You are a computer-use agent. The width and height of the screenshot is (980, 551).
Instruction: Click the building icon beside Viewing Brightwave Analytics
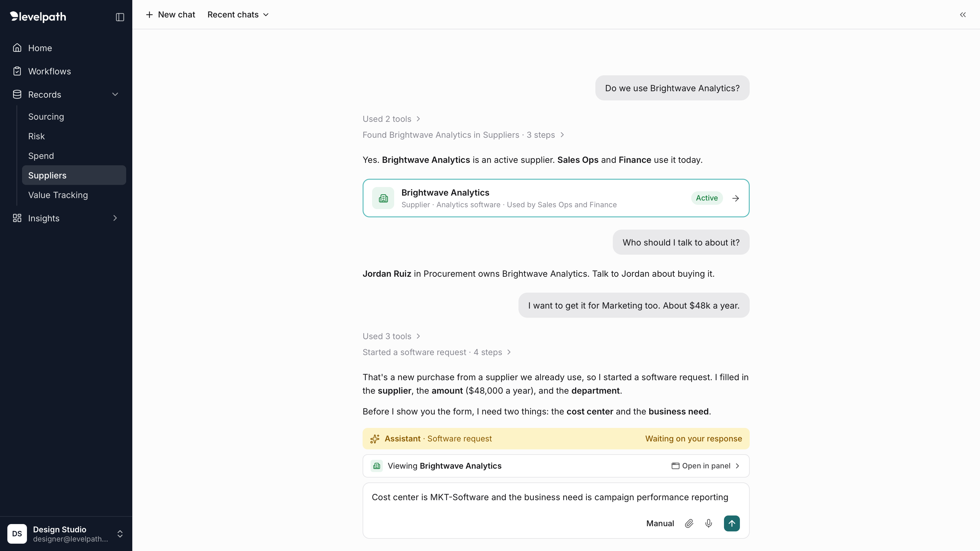pyautogui.click(x=377, y=466)
